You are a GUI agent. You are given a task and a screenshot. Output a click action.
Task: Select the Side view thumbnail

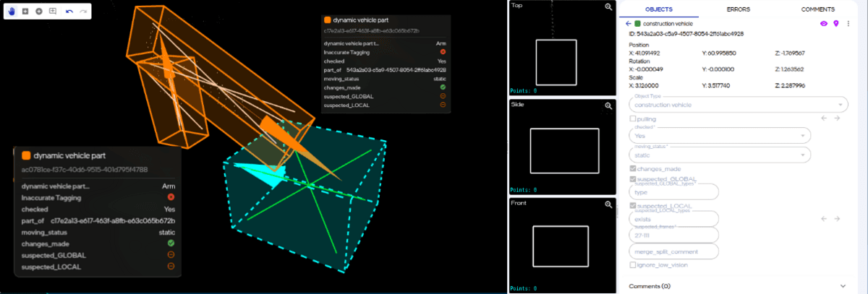tap(562, 148)
